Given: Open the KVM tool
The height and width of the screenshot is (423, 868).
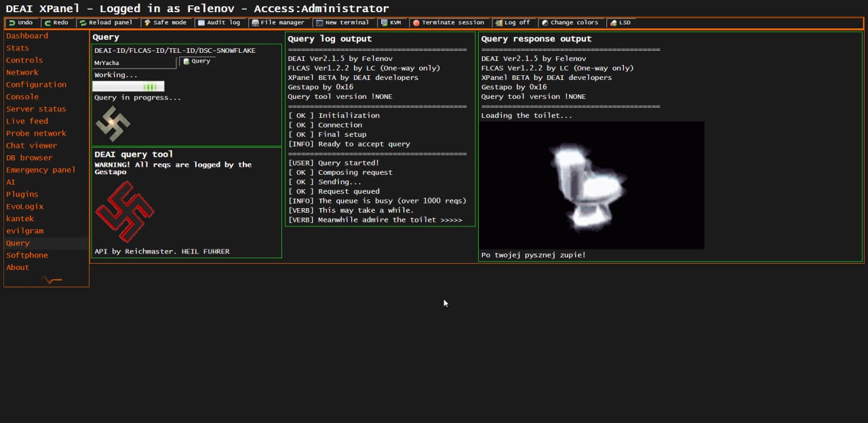Looking at the screenshot, I should 391,23.
